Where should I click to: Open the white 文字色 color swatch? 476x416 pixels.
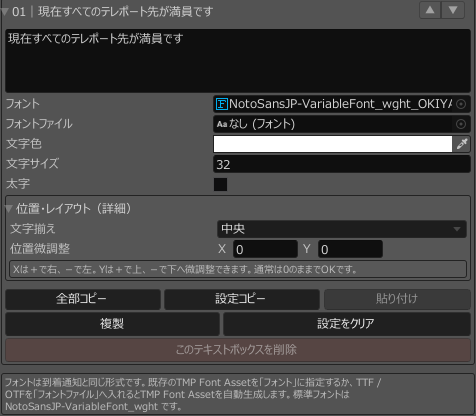(x=333, y=144)
